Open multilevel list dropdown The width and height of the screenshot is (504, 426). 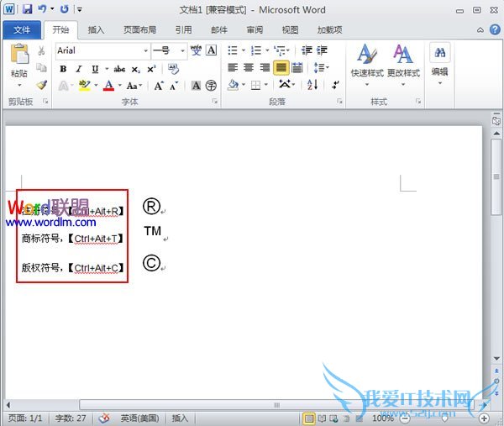tap(282, 50)
